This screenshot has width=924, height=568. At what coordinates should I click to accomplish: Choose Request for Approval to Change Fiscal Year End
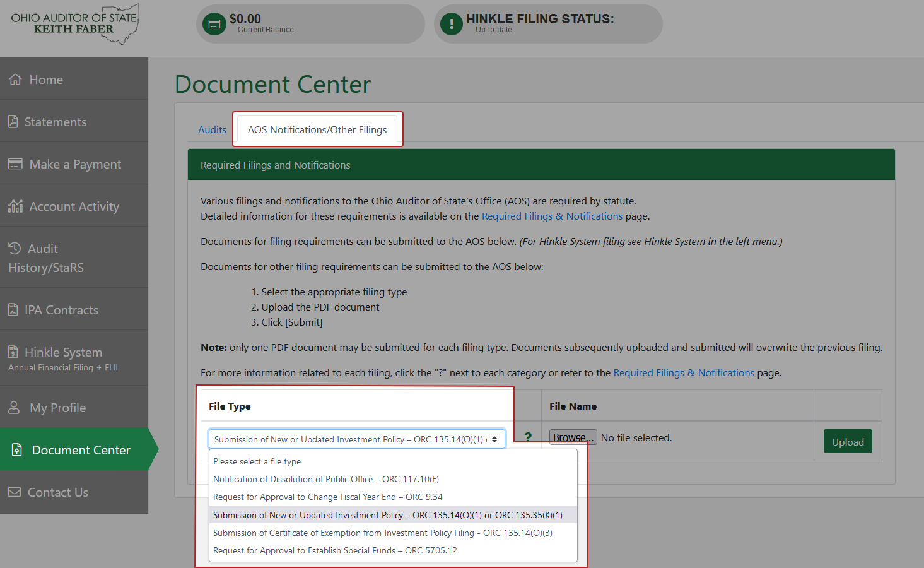point(327,497)
